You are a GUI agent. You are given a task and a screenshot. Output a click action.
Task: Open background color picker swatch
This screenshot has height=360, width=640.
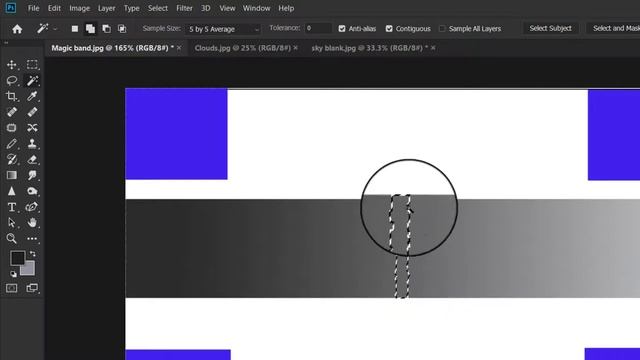click(x=29, y=269)
